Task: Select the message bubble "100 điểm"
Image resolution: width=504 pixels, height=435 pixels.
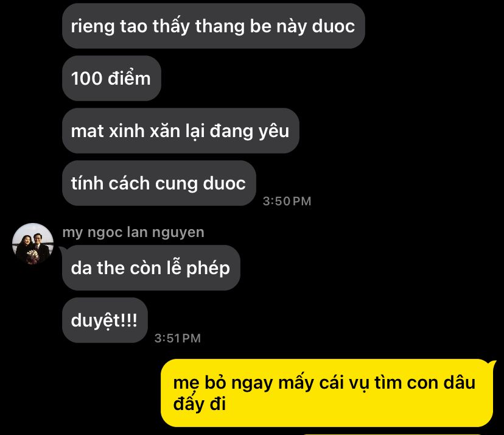Action: (111, 78)
